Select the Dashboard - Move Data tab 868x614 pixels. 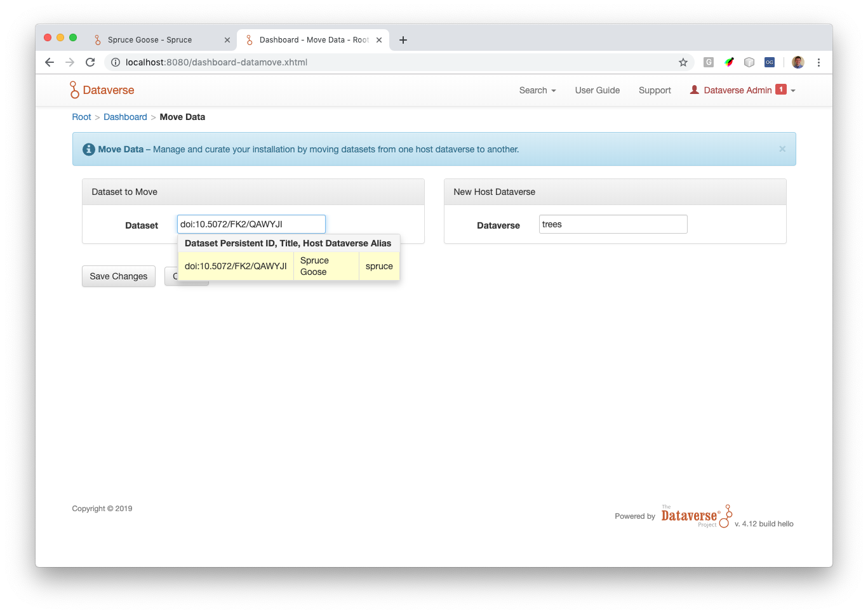tap(314, 40)
